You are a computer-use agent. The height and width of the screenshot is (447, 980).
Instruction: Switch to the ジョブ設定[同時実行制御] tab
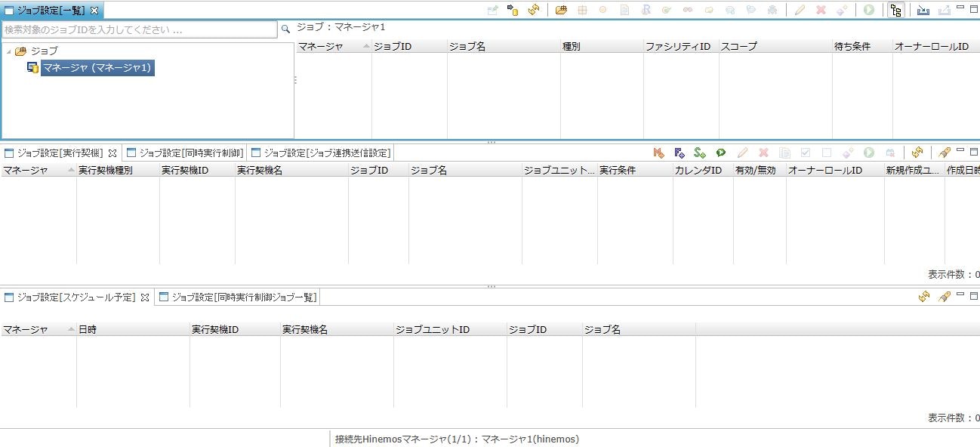(186, 152)
